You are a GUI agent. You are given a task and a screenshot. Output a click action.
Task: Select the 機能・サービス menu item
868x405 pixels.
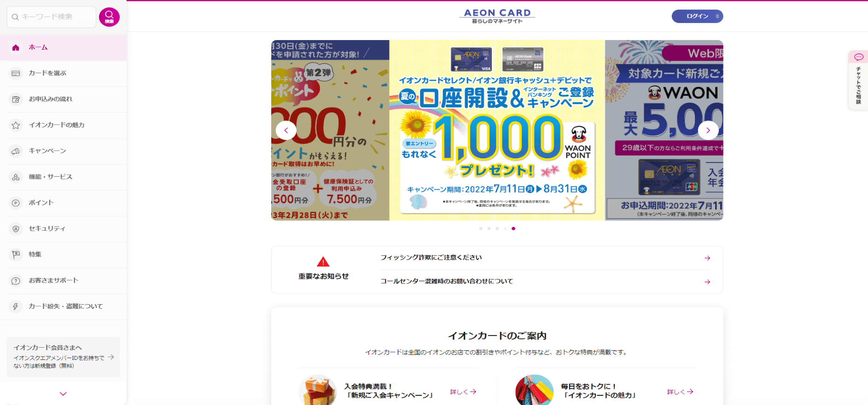pos(63,177)
